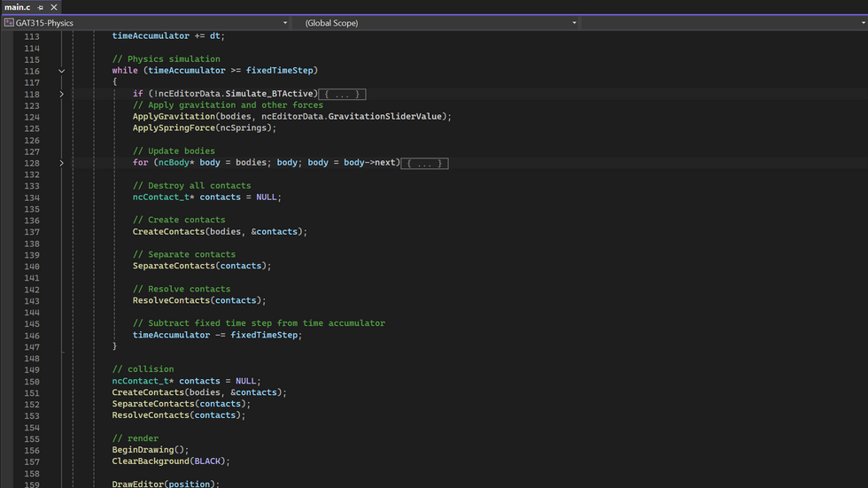The width and height of the screenshot is (868, 488).
Task: Click the BLACK constant in ClearBackground
Action: (207, 461)
